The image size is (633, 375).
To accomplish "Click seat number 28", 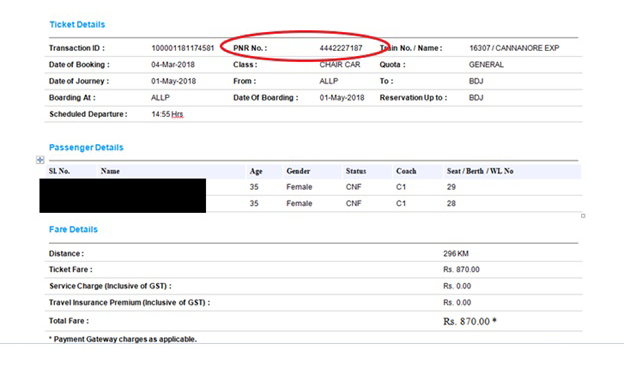I will pyautogui.click(x=451, y=203).
